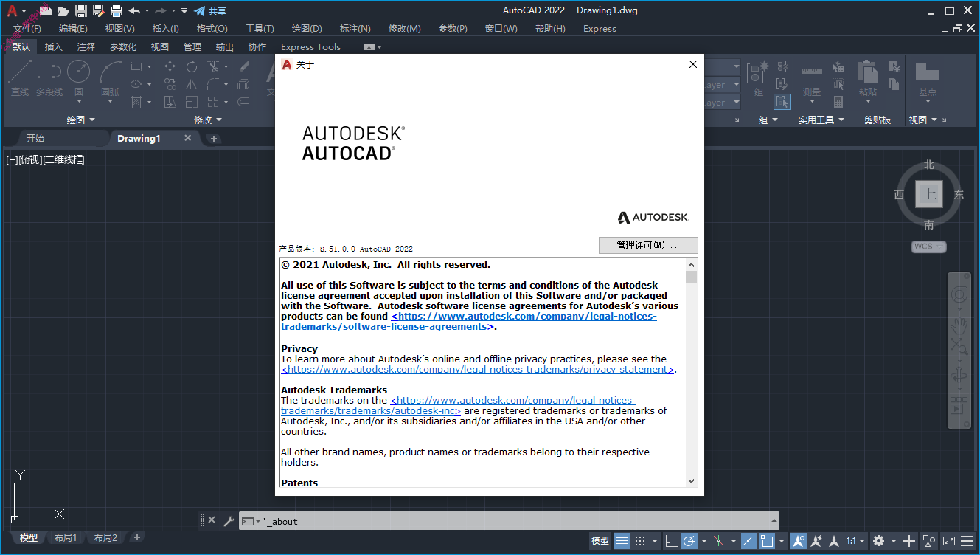Expand the 绘图 panel dropdown
The width and height of the screenshot is (980, 555).
(x=81, y=120)
